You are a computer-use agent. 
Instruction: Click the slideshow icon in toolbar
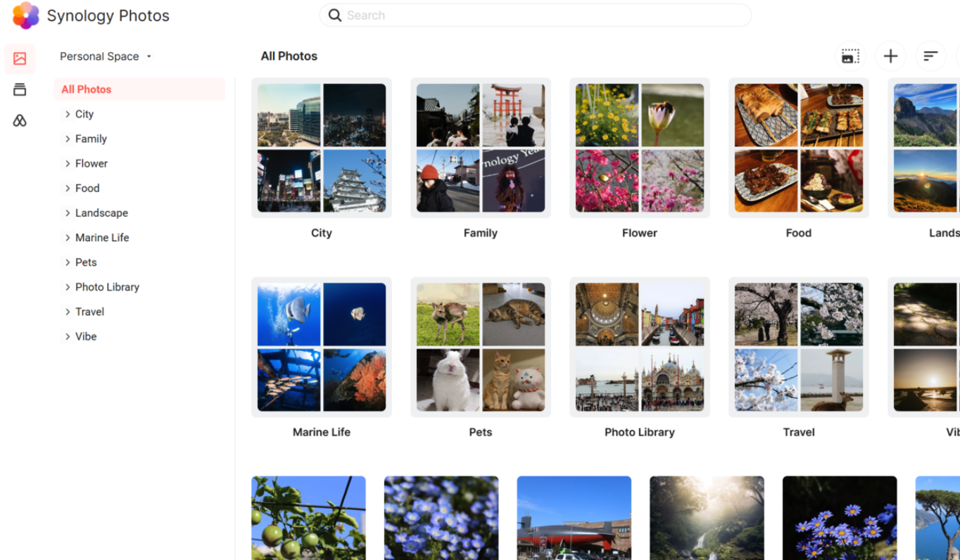850,56
